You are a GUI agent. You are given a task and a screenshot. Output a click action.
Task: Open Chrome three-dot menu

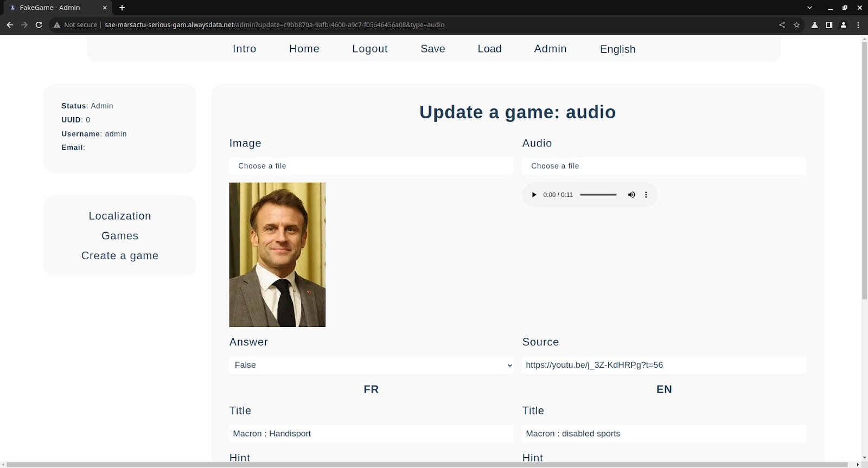click(x=858, y=25)
